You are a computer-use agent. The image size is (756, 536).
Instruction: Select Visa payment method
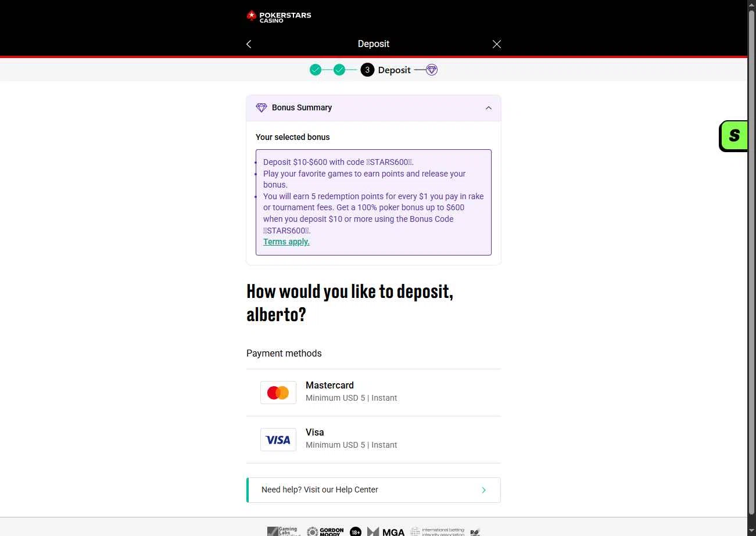374,440
